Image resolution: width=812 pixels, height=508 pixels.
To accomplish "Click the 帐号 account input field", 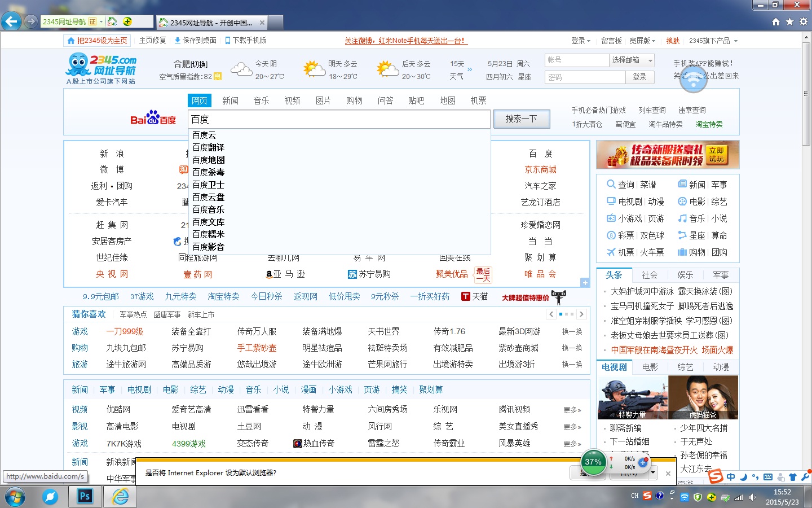I will 577,60.
